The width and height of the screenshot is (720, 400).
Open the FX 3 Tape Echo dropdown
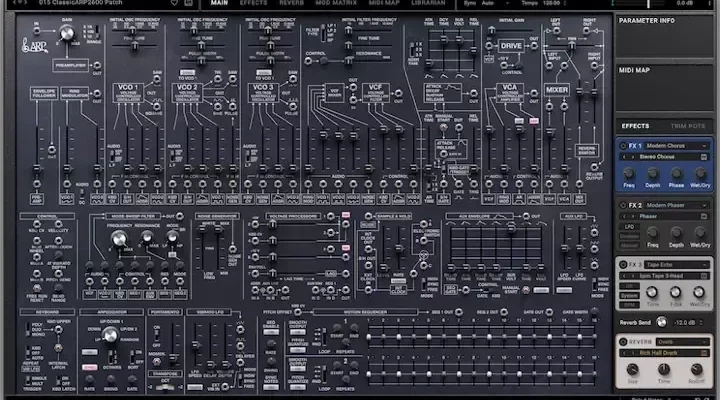(x=676, y=265)
